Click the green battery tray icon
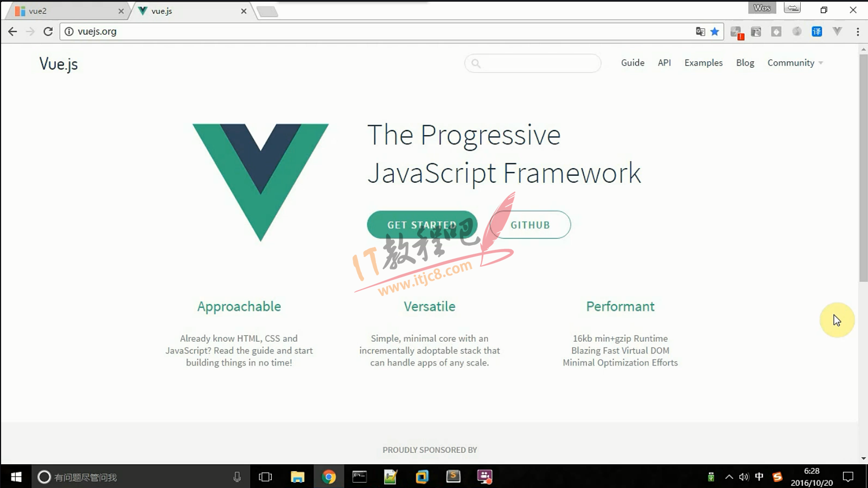 (x=711, y=477)
